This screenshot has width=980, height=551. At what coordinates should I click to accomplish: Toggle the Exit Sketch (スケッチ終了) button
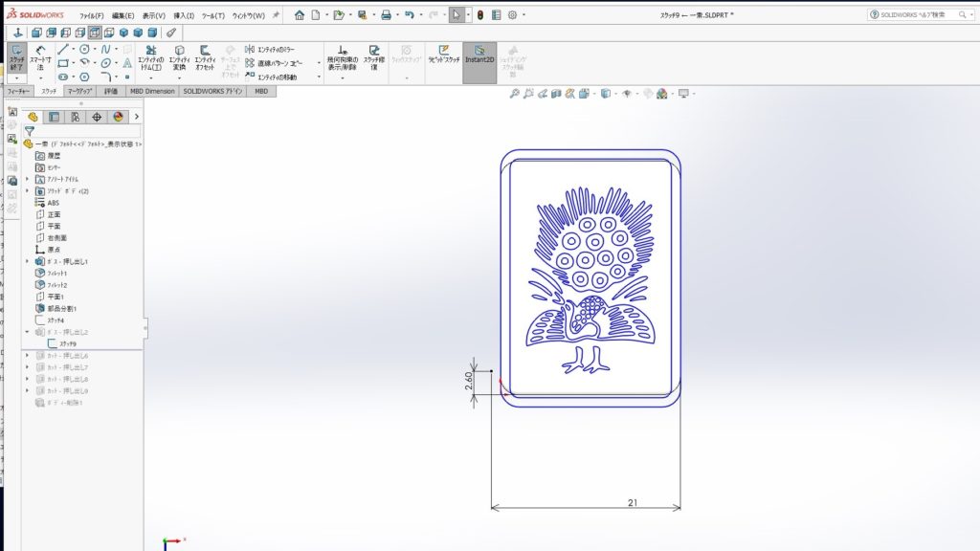[x=17, y=56]
